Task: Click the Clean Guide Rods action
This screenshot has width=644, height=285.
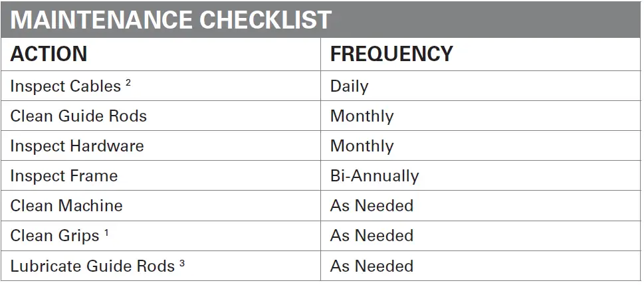Action: coord(78,116)
